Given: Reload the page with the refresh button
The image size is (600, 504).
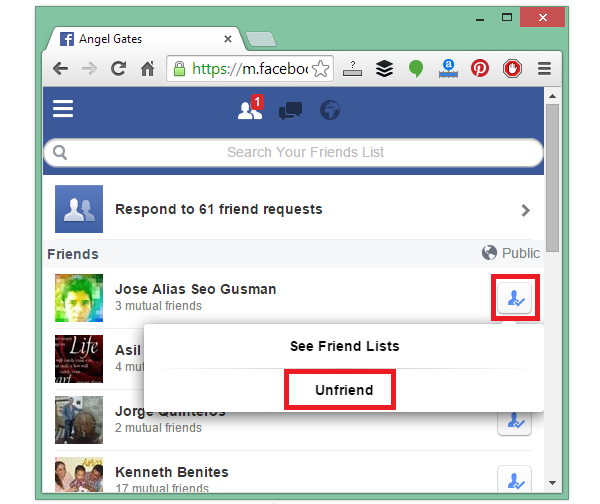Looking at the screenshot, I should pos(119,69).
